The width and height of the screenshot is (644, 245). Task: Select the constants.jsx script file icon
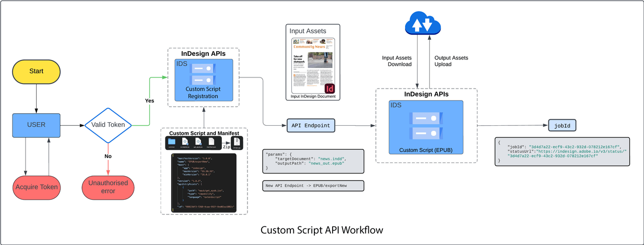click(x=185, y=142)
